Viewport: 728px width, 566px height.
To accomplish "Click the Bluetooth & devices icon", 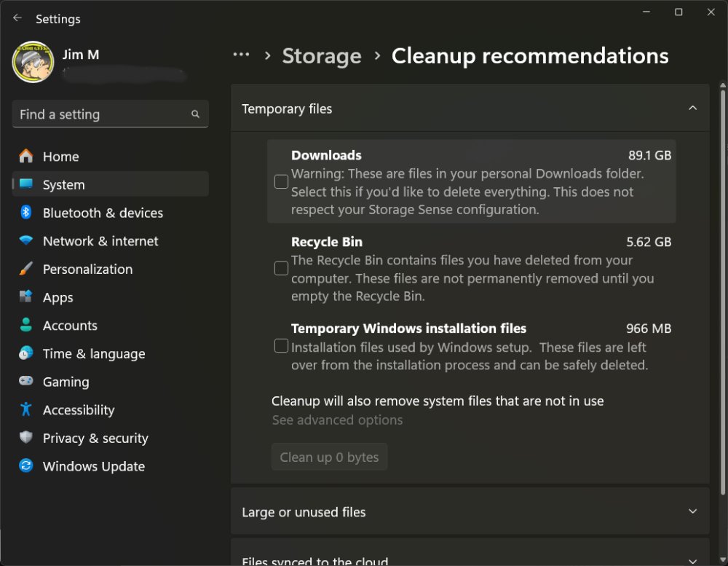I will coord(26,213).
